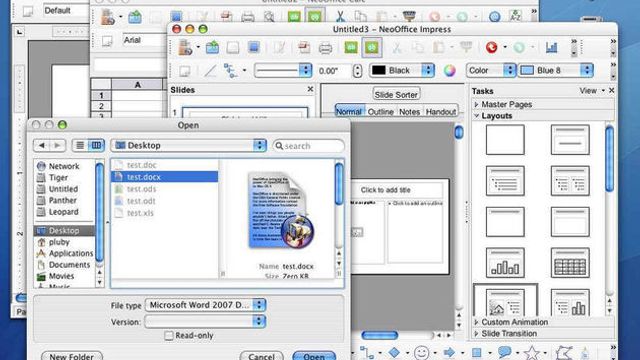Screen dimensions: 640x360
Task: Select the test.docx file
Action: pyautogui.click(x=164, y=177)
